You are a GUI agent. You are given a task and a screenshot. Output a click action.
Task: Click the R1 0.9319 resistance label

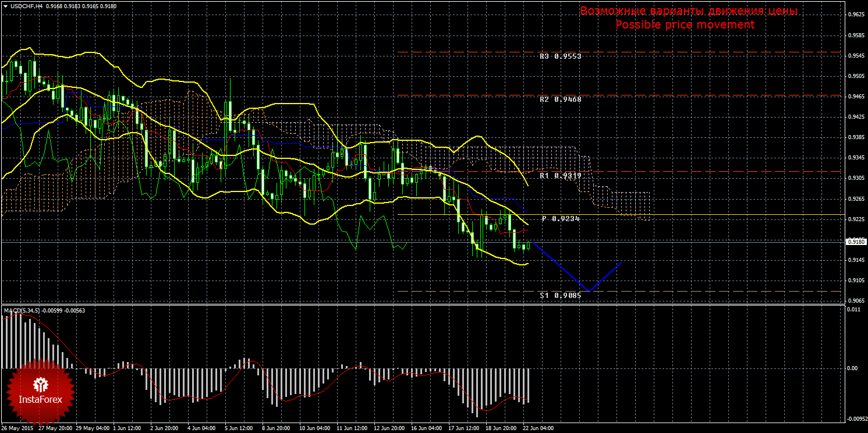click(560, 175)
